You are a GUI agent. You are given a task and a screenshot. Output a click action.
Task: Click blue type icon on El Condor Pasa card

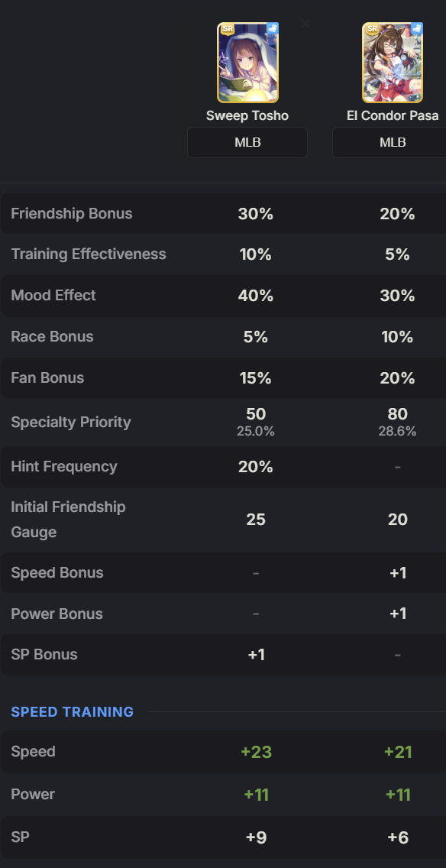tap(417, 28)
